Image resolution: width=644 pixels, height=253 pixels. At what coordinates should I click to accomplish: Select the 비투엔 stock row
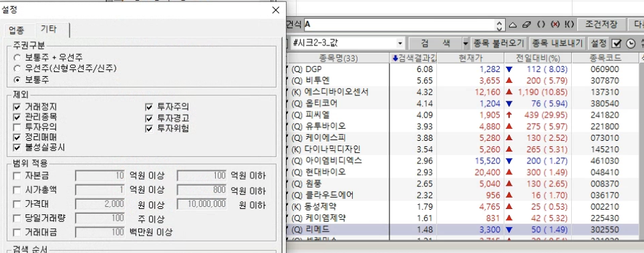(x=463, y=81)
